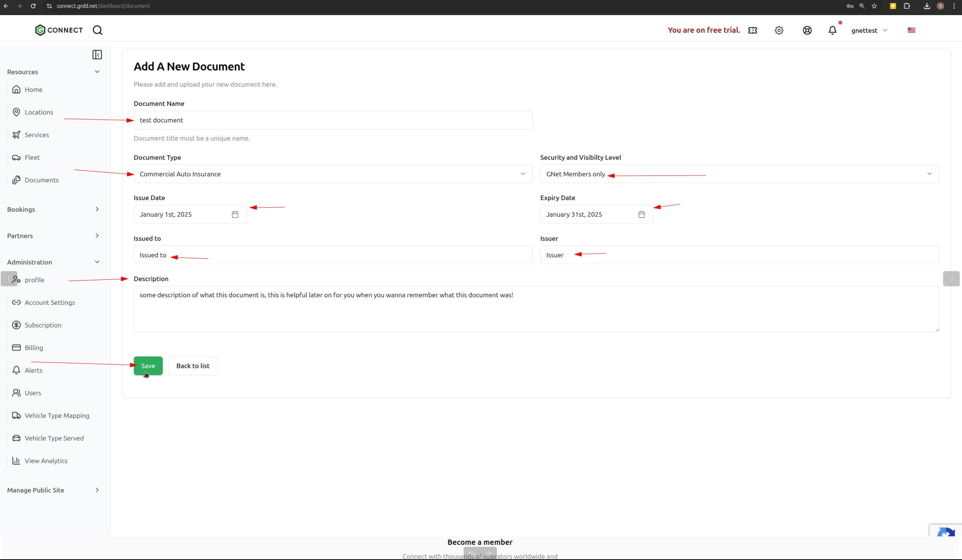Collapse the Administration sidebar section
Viewport: 962px width, 560px height.
[x=53, y=262]
